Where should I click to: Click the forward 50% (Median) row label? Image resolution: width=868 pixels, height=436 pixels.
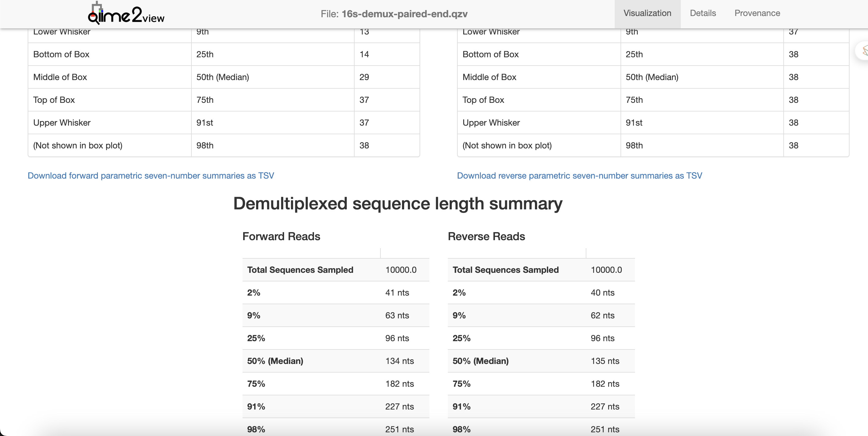pyautogui.click(x=275, y=361)
